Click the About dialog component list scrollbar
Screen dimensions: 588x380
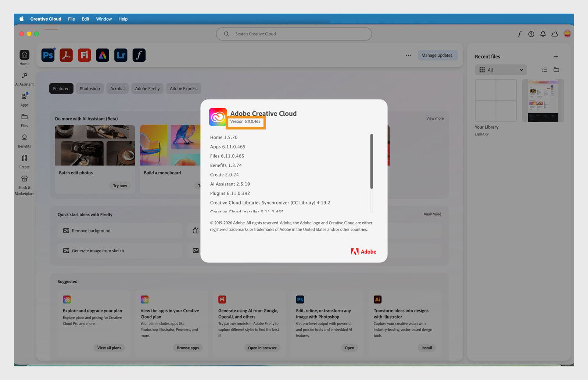pos(372,162)
